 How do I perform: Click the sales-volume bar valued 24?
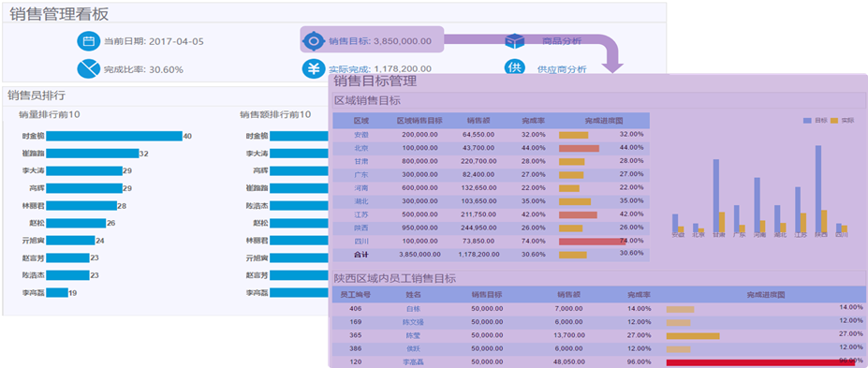tap(70, 241)
